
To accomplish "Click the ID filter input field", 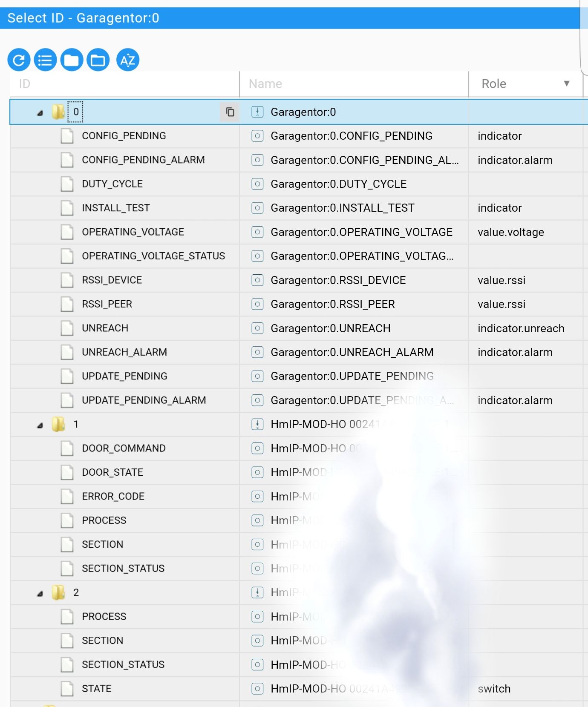I will pyautogui.click(x=124, y=84).
